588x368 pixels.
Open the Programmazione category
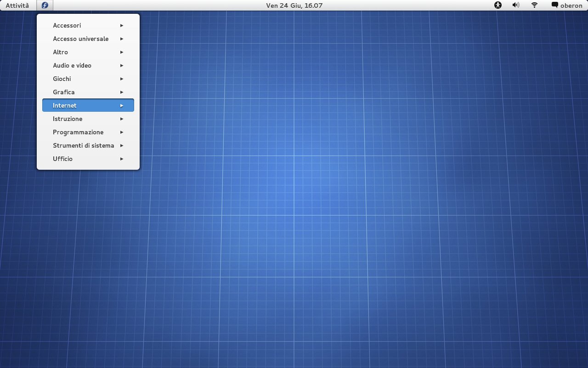point(88,132)
